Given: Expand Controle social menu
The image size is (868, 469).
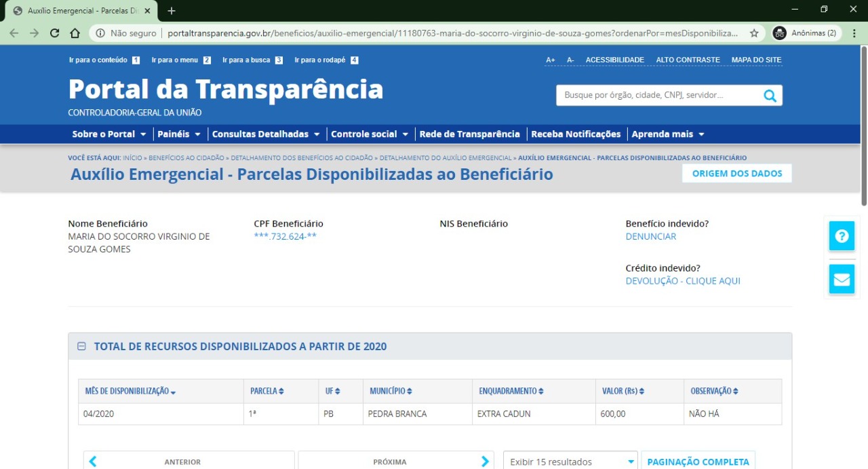Looking at the screenshot, I should 370,134.
